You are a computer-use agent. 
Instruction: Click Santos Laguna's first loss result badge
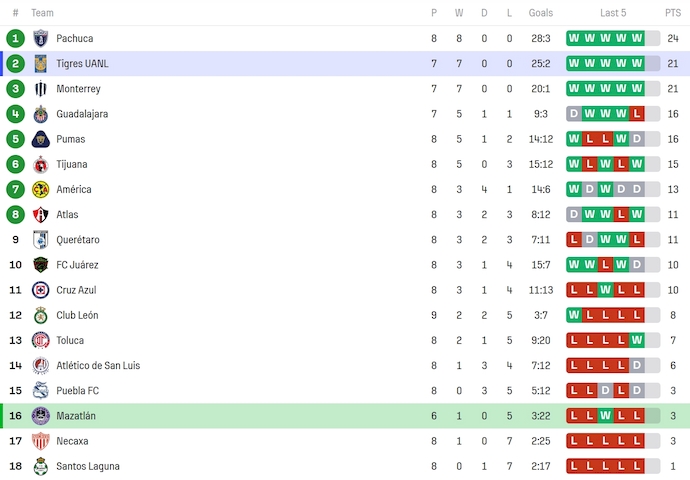[574, 466]
